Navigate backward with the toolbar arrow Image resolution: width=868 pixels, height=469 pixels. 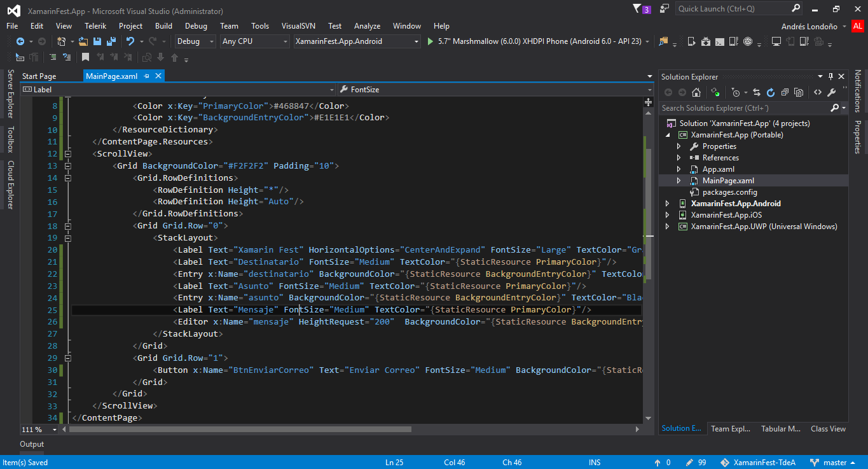tap(20, 41)
